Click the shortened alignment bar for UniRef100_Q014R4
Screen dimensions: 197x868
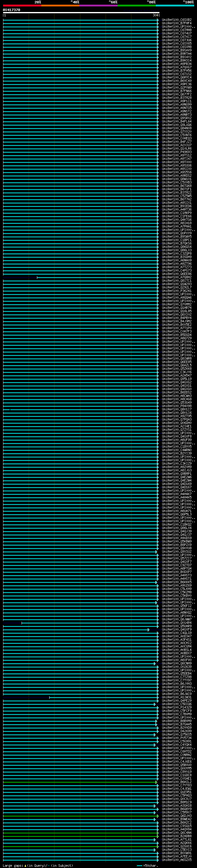coord(90,623)
